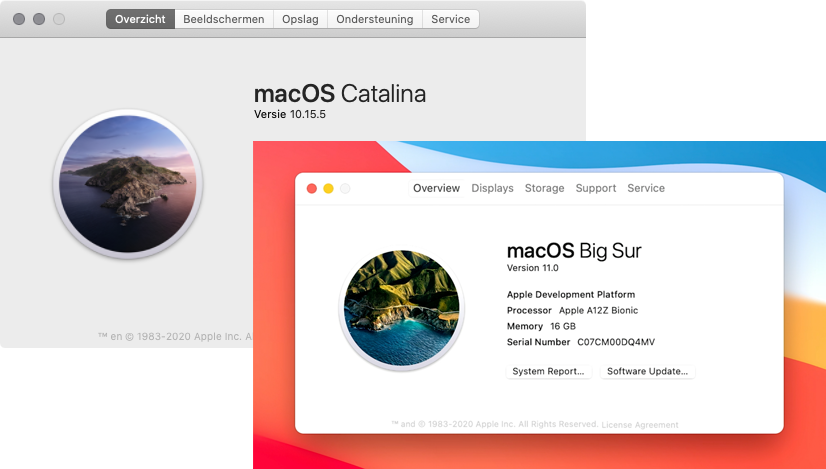The height and width of the screenshot is (469, 826).
Task: Click the macOS Big Sur coast icon
Action: click(x=401, y=308)
